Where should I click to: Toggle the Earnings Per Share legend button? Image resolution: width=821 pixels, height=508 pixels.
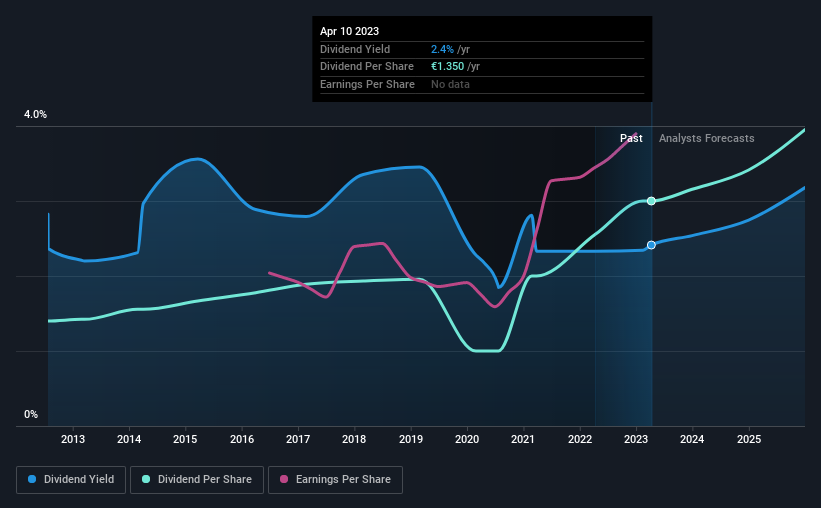coord(335,480)
